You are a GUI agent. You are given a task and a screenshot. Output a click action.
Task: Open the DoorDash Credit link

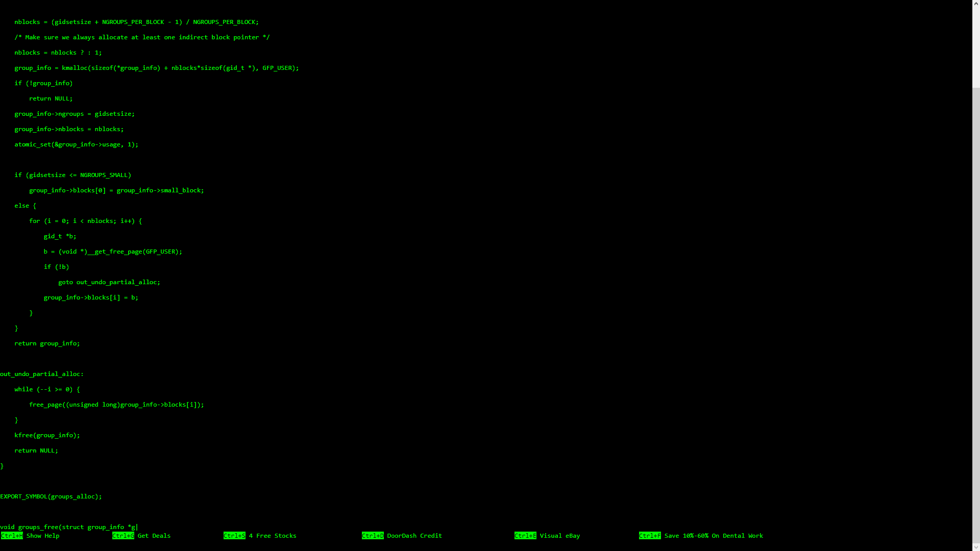[414, 536]
